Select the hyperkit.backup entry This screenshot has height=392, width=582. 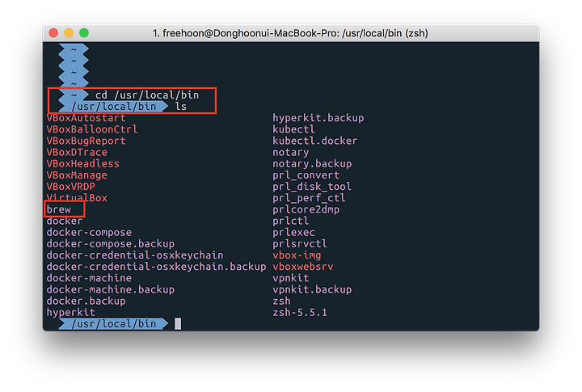tap(318, 118)
